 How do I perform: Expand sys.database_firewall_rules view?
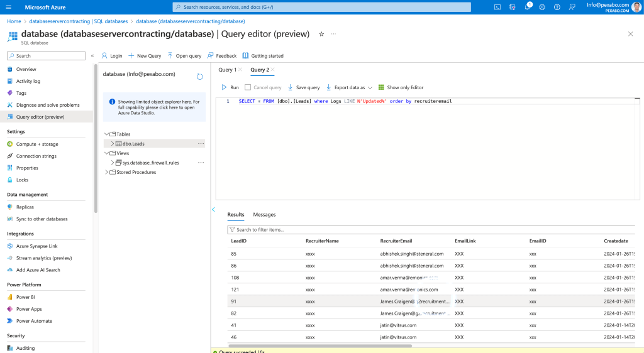coord(112,163)
